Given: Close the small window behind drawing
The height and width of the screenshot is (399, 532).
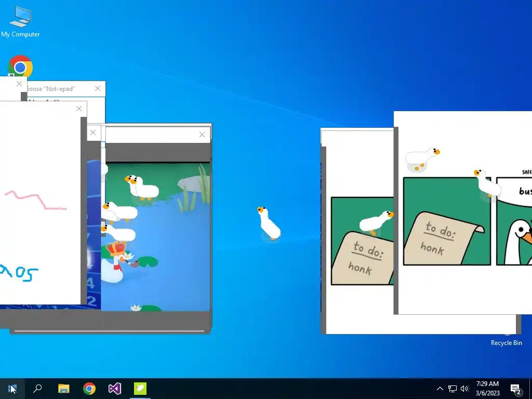Looking at the screenshot, I should point(93,132).
